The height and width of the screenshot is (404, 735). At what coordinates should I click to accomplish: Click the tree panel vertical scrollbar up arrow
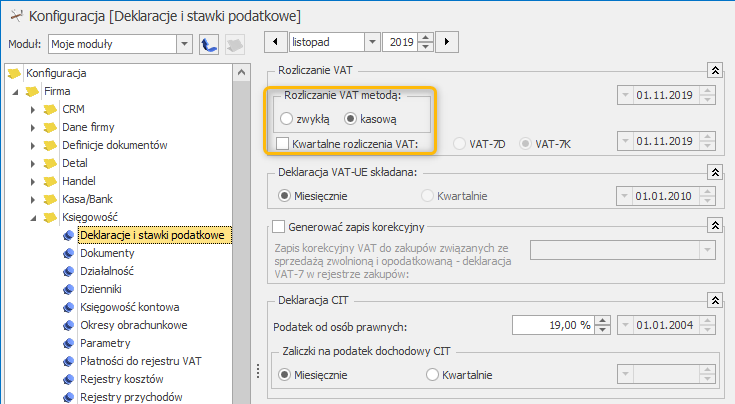click(x=241, y=72)
